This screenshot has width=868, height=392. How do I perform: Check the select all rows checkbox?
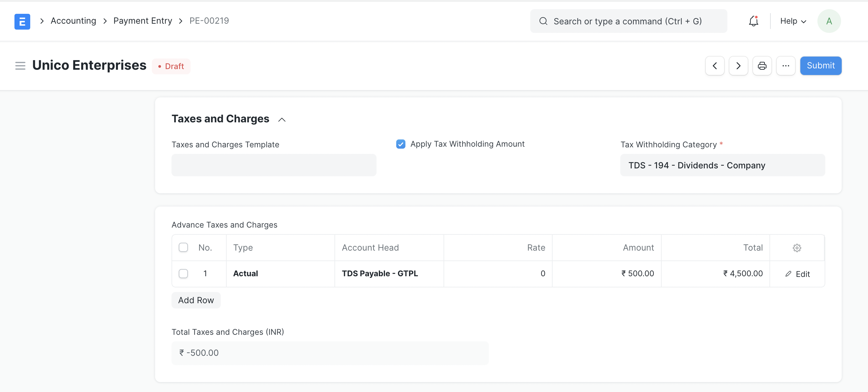point(183,247)
